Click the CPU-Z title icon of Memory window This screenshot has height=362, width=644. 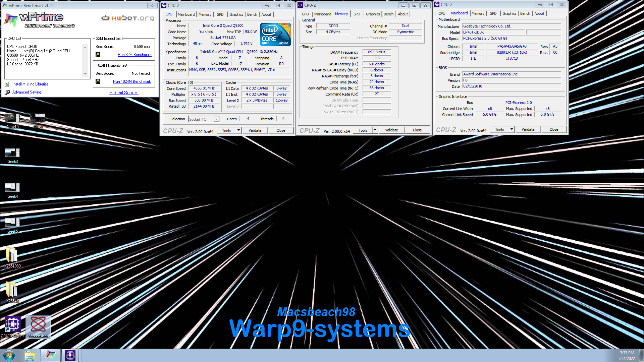[x=300, y=5]
